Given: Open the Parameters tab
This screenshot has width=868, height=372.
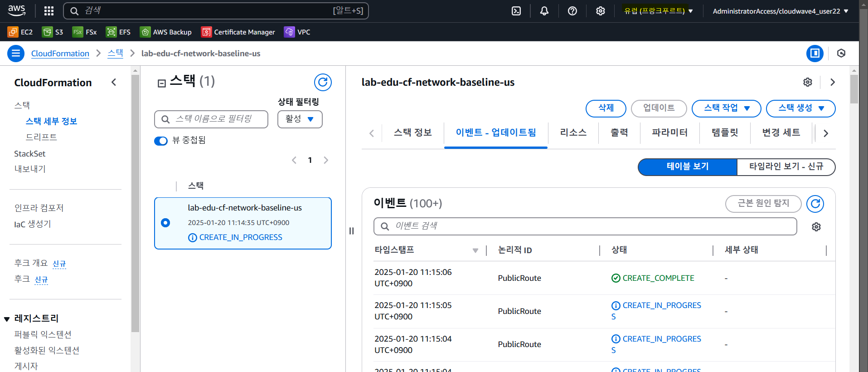Looking at the screenshot, I should [x=670, y=132].
